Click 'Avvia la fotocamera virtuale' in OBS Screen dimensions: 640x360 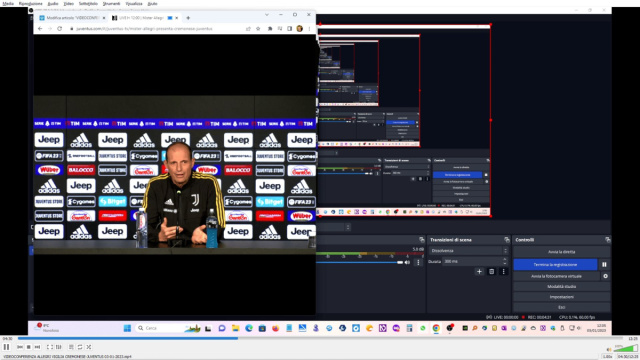coord(556,276)
